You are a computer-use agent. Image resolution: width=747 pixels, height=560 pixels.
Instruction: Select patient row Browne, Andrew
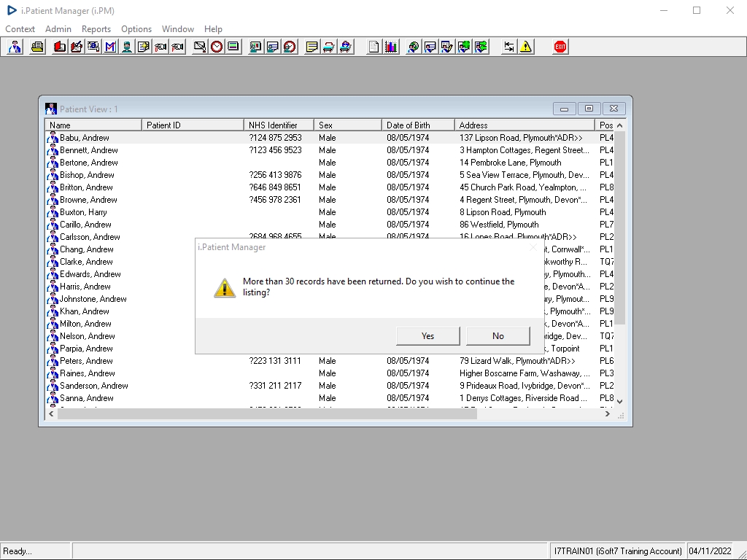pos(330,200)
